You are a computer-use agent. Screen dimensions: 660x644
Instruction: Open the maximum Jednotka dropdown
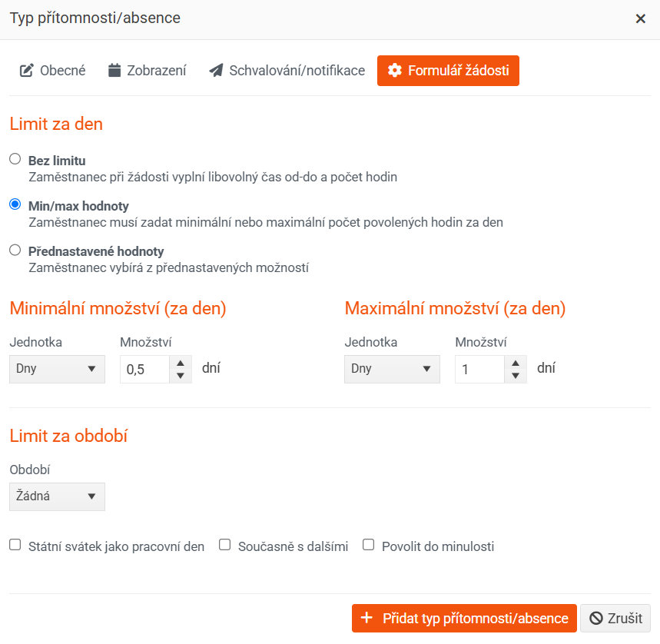[x=392, y=369]
